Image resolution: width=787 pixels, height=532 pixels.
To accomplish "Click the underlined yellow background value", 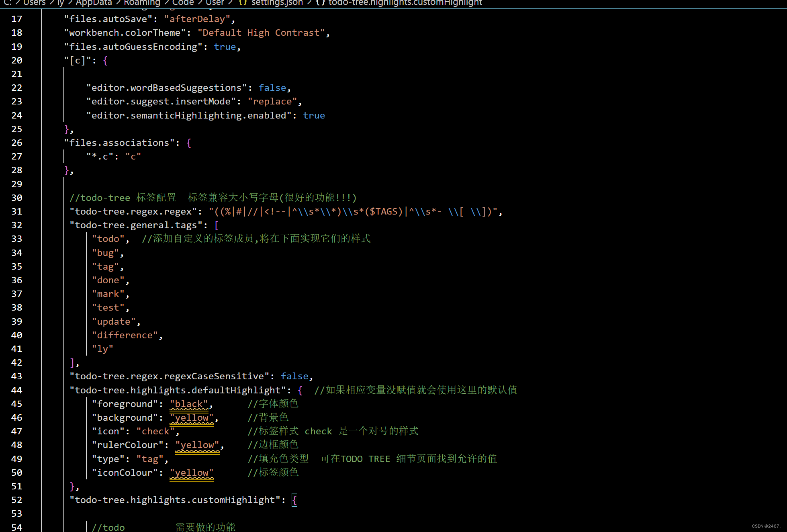I will click(191, 417).
